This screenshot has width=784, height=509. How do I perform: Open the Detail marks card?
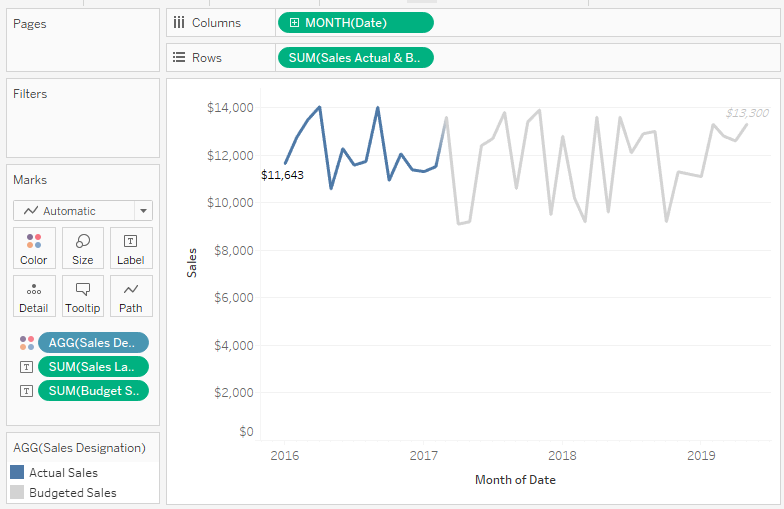click(x=34, y=296)
